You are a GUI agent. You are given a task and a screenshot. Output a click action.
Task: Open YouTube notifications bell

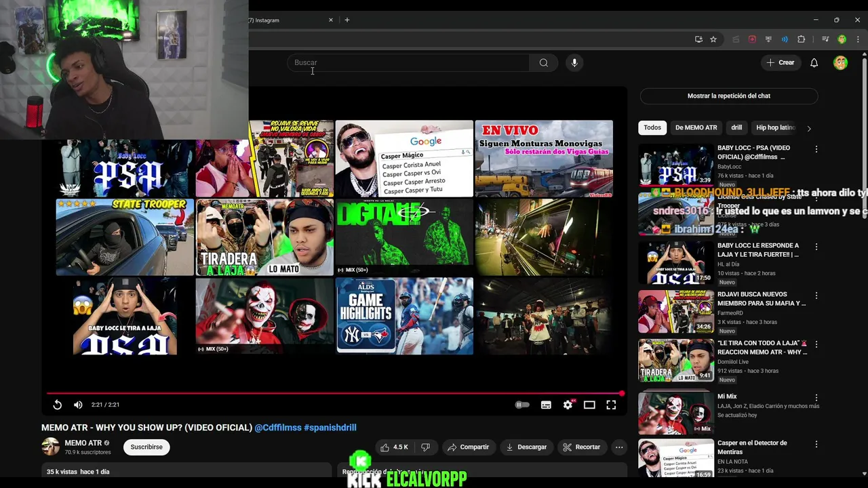(814, 62)
